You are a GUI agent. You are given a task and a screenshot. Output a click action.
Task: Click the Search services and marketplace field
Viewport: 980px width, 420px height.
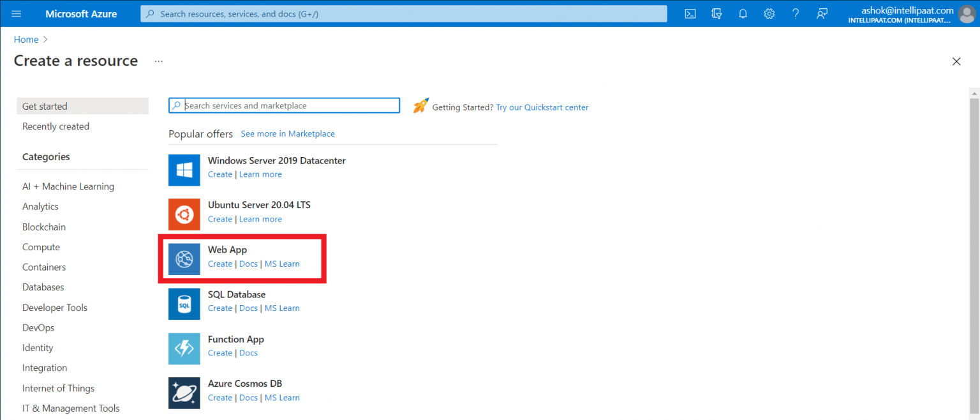[x=284, y=105]
